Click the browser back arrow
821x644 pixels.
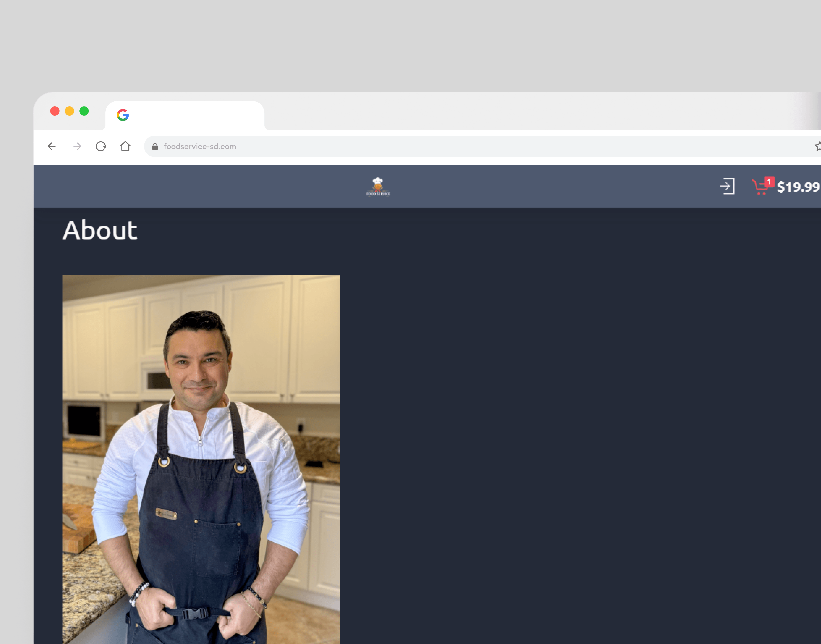pyautogui.click(x=52, y=146)
